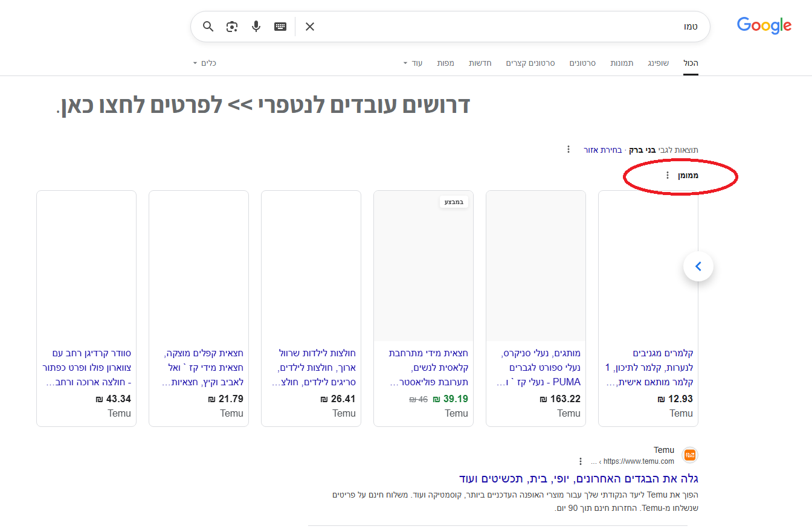812x532 pixels.
Task: Switch to the מפות tab
Action: (446, 63)
